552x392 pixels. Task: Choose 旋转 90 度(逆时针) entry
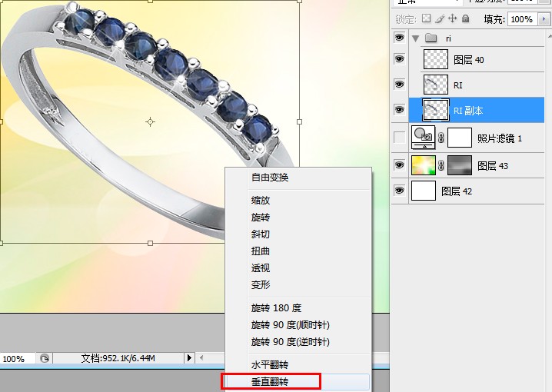click(291, 342)
